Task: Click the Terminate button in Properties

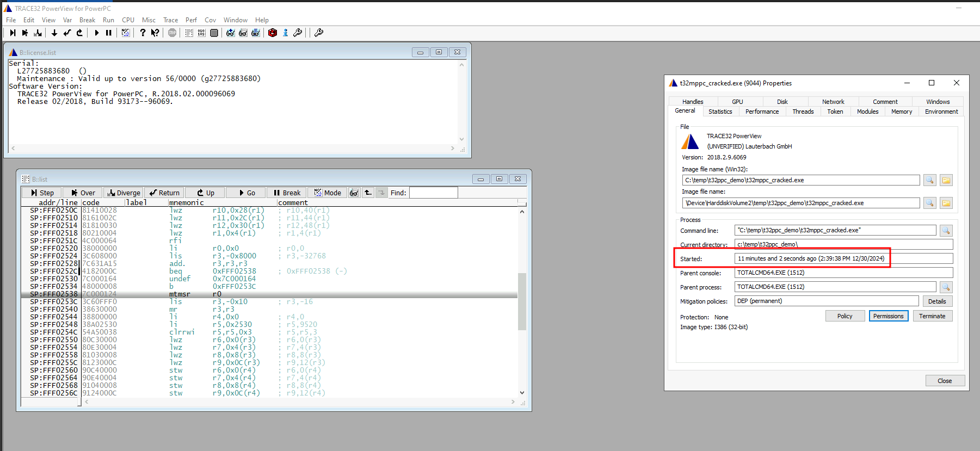Action: [932, 316]
